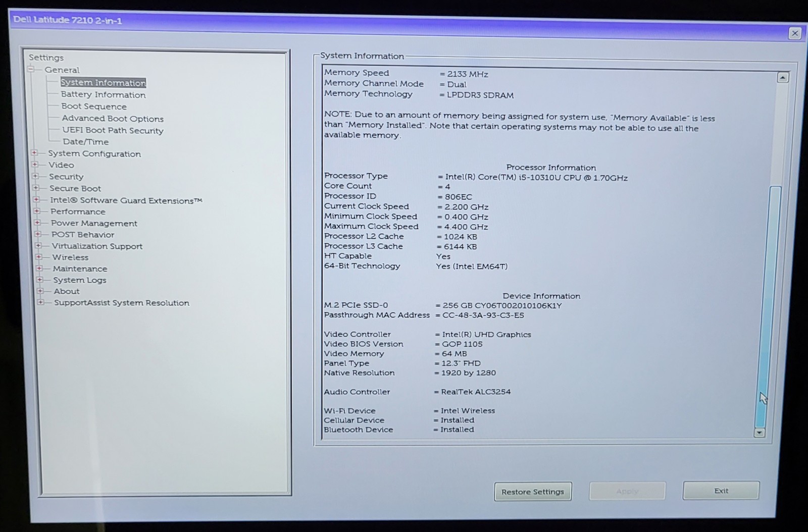Click the scroll up arrow
808x532 pixels.
coord(783,78)
